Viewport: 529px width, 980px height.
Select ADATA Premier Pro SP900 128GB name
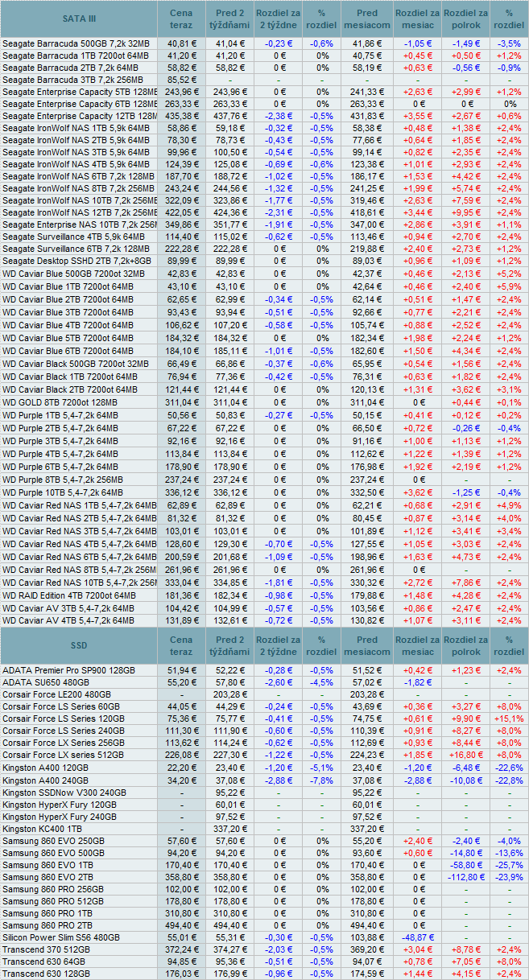tap(68, 670)
